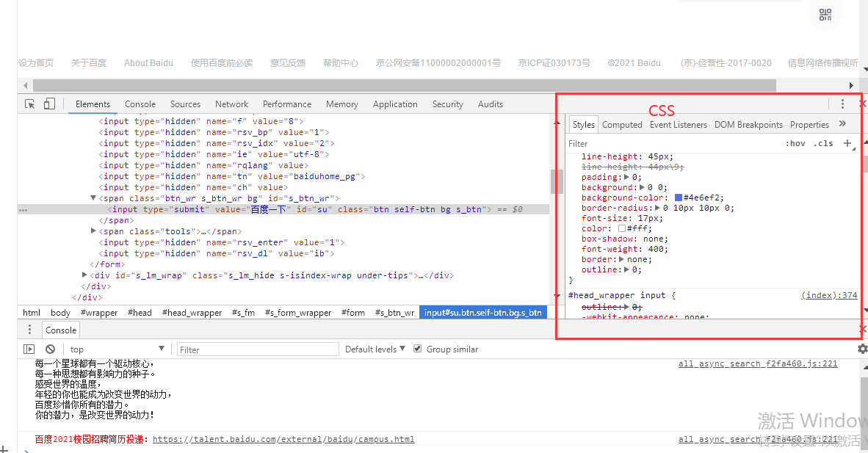
Task: Select the Console drawer tab
Action: click(x=61, y=330)
